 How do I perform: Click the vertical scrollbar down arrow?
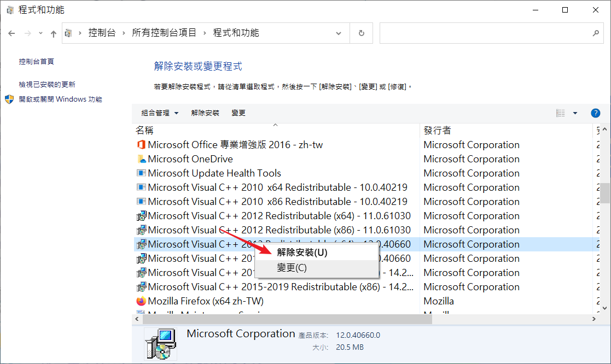[605, 308]
